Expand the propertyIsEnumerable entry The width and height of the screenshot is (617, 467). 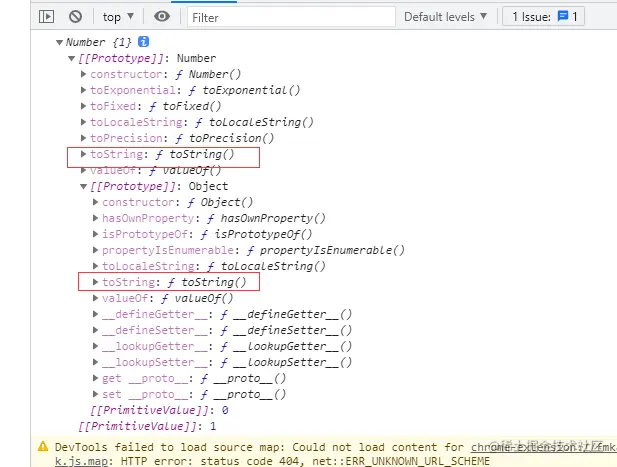click(x=95, y=250)
